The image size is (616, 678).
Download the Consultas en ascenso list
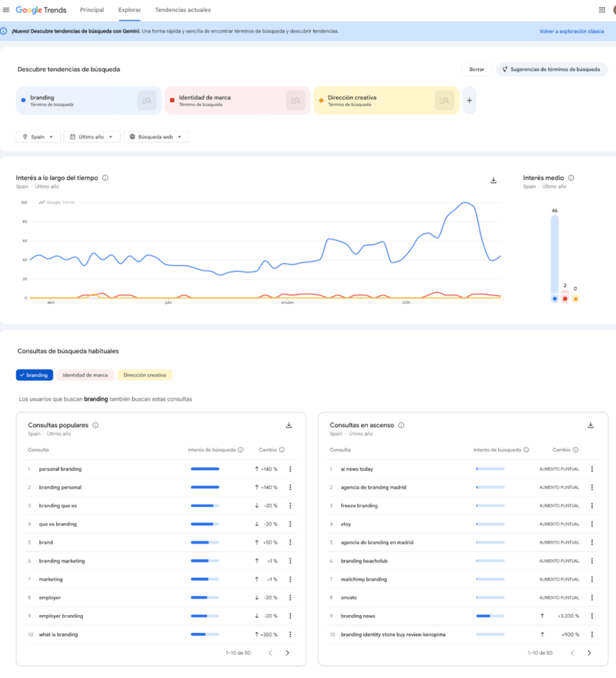point(591,425)
